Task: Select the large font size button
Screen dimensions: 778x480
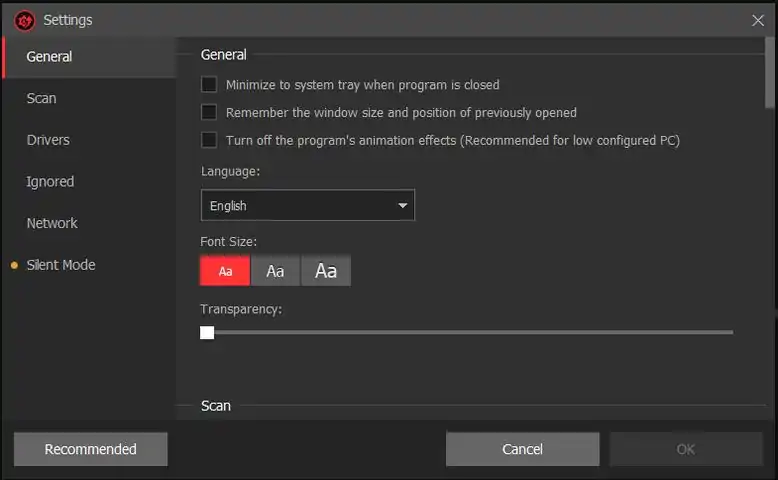Action: point(326,271)
